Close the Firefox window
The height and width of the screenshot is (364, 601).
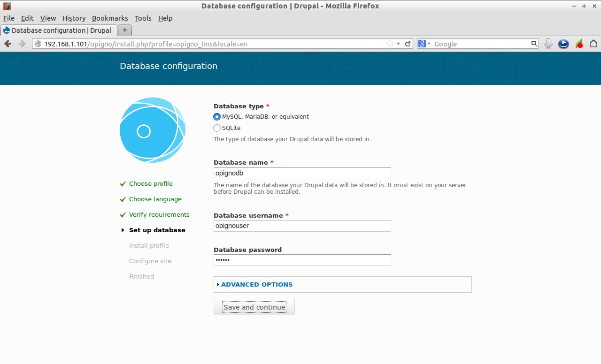coord(594,6)
